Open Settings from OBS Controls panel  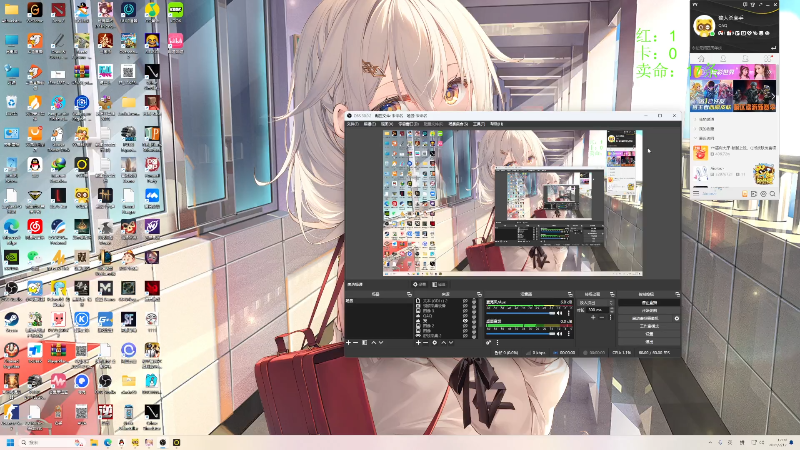click(649, 334)
